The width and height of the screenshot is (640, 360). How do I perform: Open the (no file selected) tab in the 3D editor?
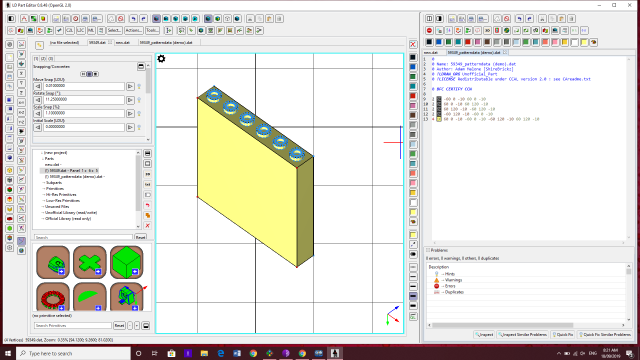(x=64, y=42)
